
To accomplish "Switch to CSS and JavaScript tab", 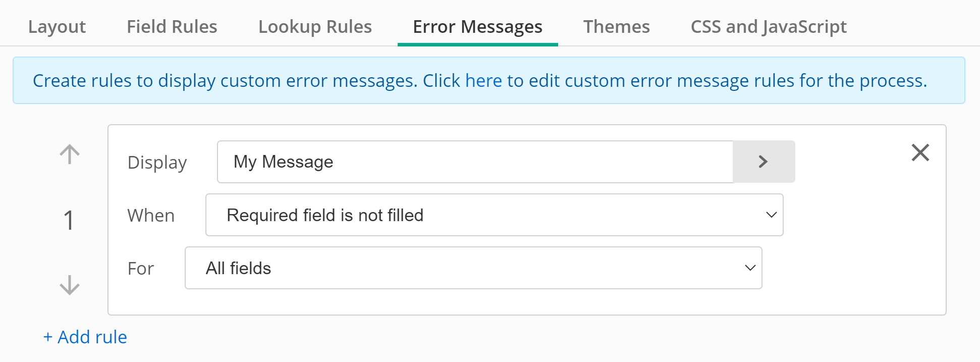I will coord(769,26).
